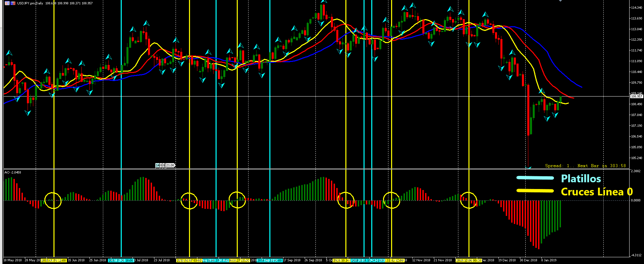Select the first yellow circle on the AO histogram
Viewport: 644px width, 264px height.
click(53, 200)
